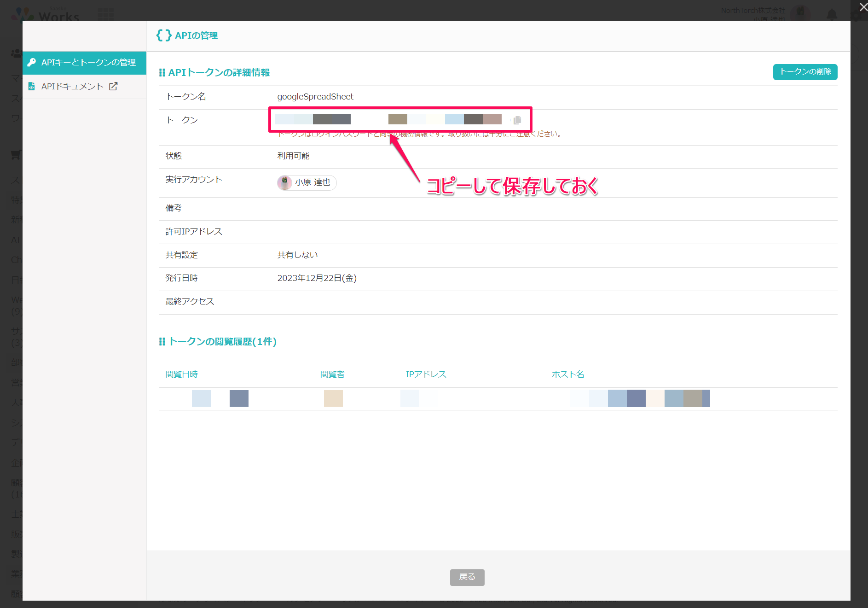The image size is (868, 608).
Task: Click the key icon in the sidebar
Action: click(x=32, y=62)
